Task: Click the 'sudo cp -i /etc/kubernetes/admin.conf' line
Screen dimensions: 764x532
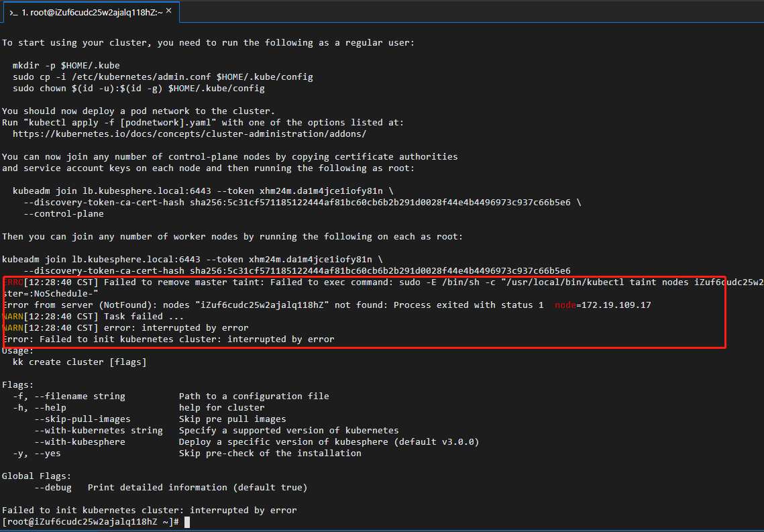Action: (x=163, y=77)
